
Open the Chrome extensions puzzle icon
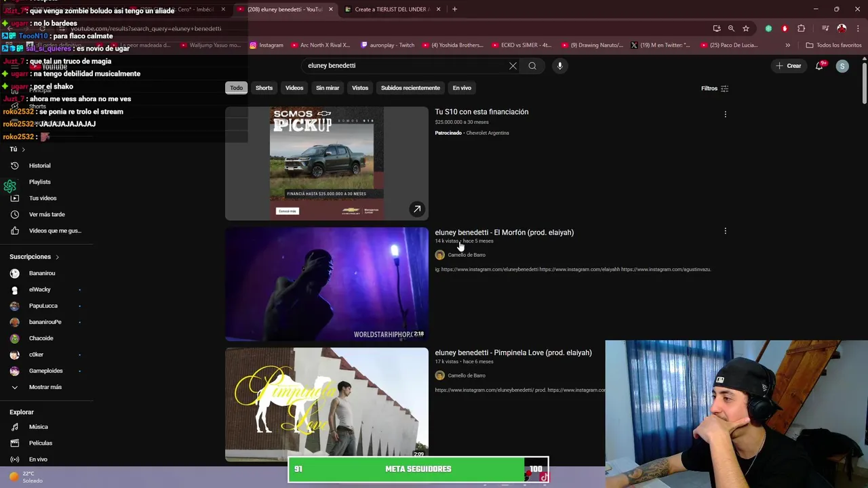pos(802,28)
